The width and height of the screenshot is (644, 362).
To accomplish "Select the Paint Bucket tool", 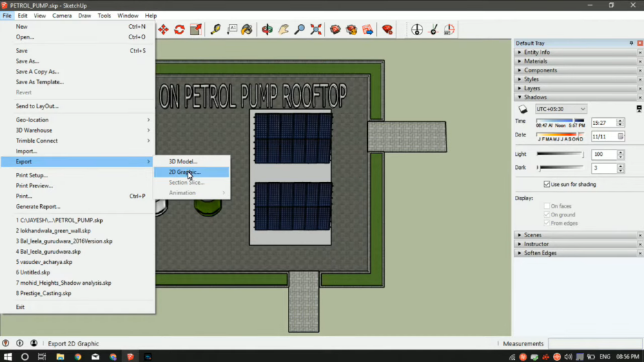I will [246, 30].
